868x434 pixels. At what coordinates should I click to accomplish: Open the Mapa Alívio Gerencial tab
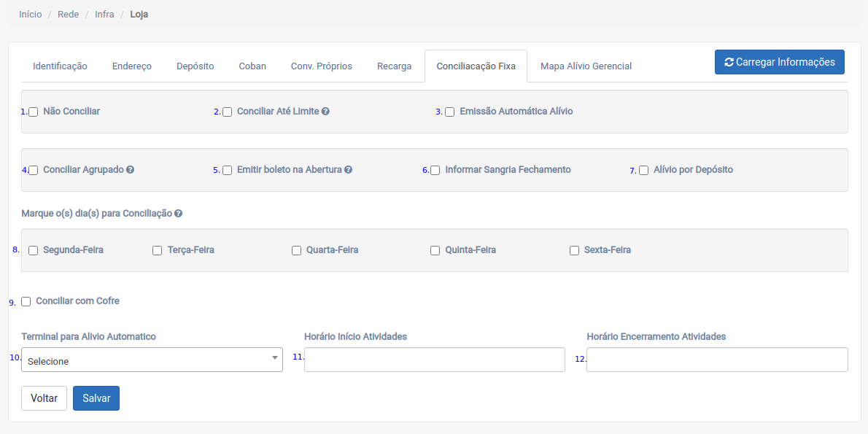[586, 66]
